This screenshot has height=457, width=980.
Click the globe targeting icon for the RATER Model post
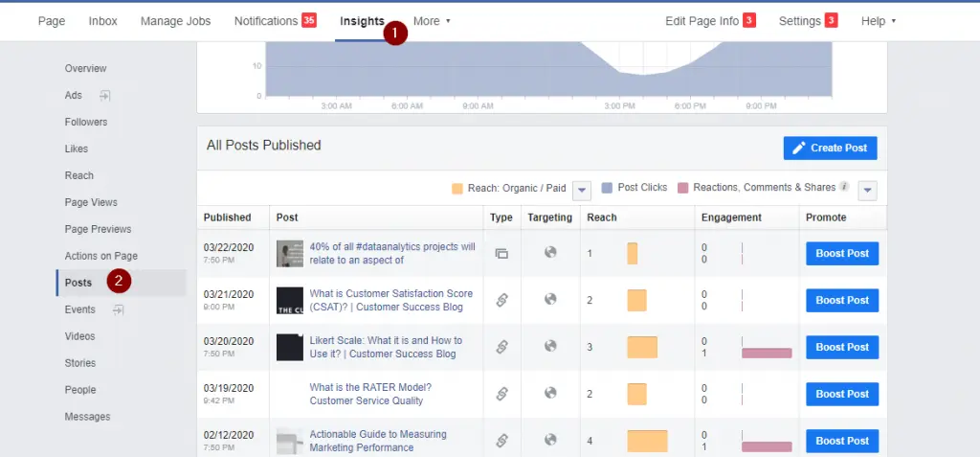point(550,393)
